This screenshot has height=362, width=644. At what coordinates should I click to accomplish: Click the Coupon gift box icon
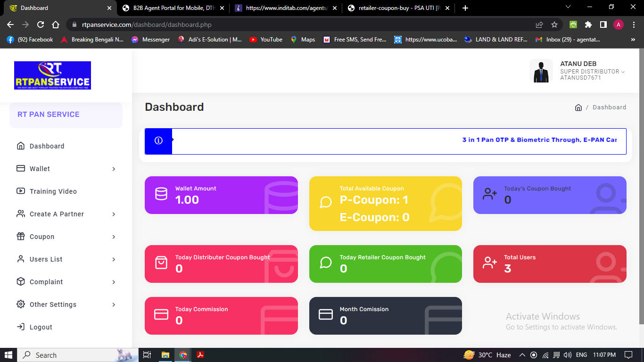pyautogui.click(x=21, y=237)
